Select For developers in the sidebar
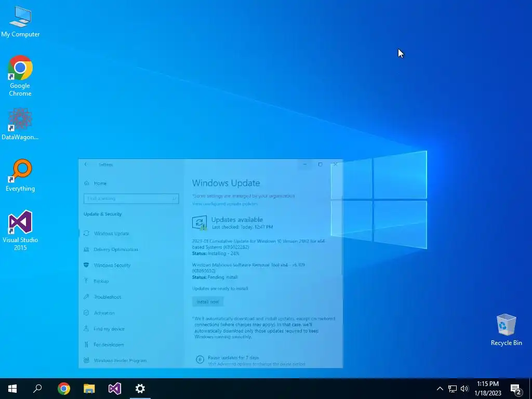This screenshot has height=399, width=532. pyautogui.click(x=131, y=344)
